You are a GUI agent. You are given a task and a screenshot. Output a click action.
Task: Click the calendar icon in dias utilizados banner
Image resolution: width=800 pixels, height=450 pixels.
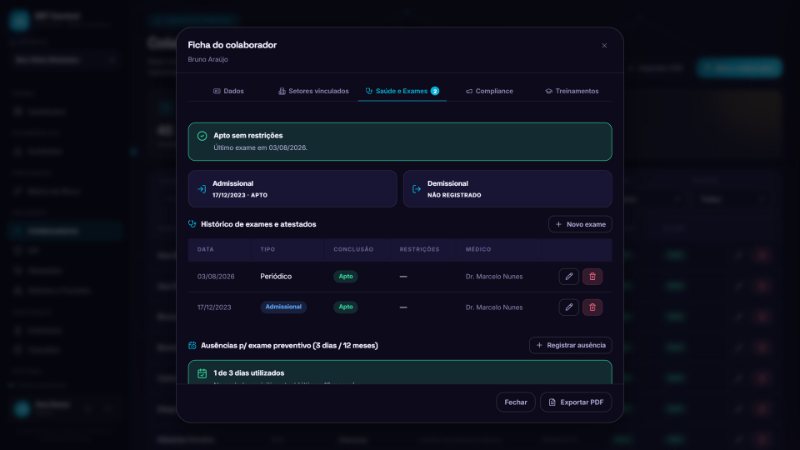tap(202, 373)
